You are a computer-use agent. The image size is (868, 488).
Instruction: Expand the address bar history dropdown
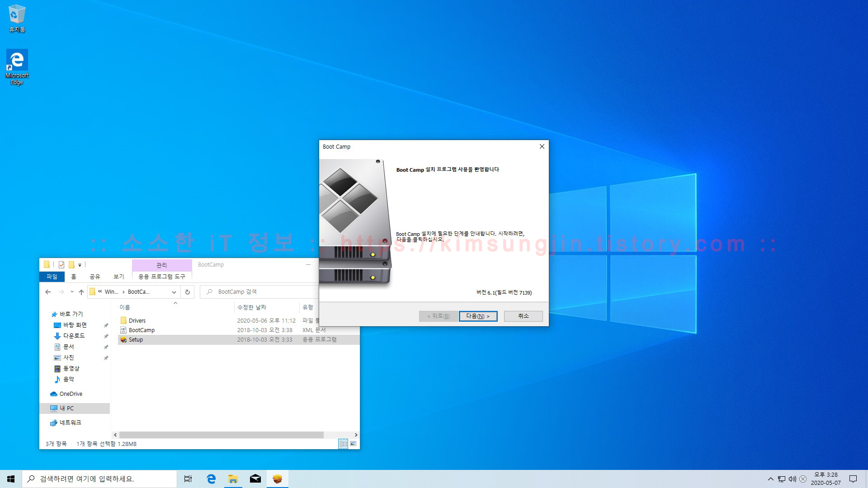[x=174, y=292]
